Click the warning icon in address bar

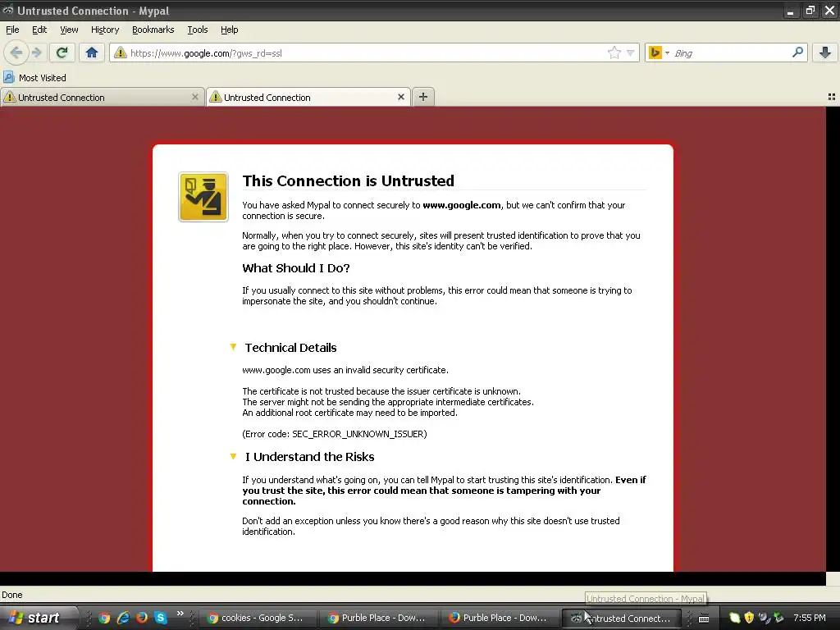[x=121, y=52]
